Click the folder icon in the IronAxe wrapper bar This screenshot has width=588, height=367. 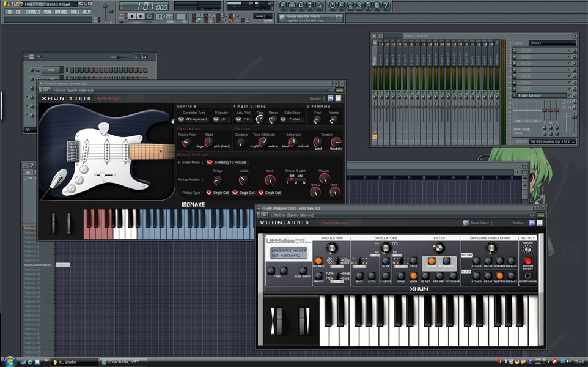(x=47, y=91)
